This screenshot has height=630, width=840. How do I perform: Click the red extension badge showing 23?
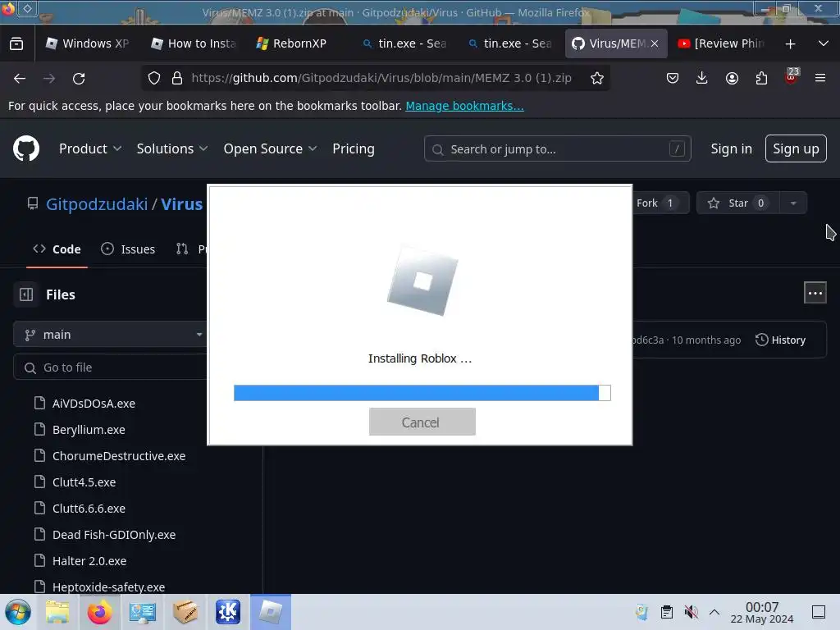(x=792, y=76)
